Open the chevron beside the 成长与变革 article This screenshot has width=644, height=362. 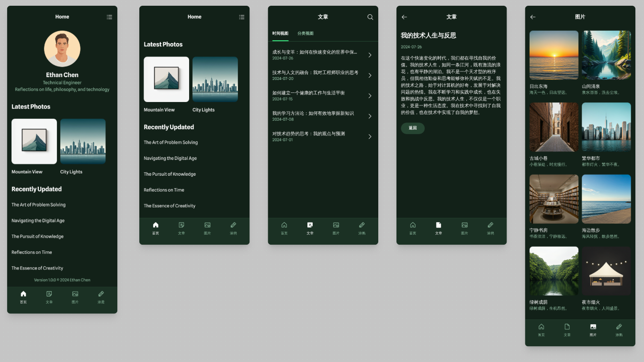[370, 55]
